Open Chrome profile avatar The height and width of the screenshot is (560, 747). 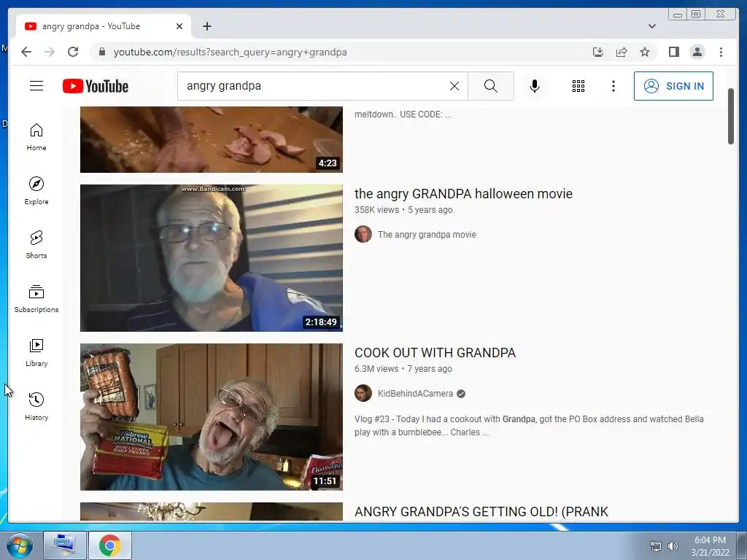click(x=697, y=52)
